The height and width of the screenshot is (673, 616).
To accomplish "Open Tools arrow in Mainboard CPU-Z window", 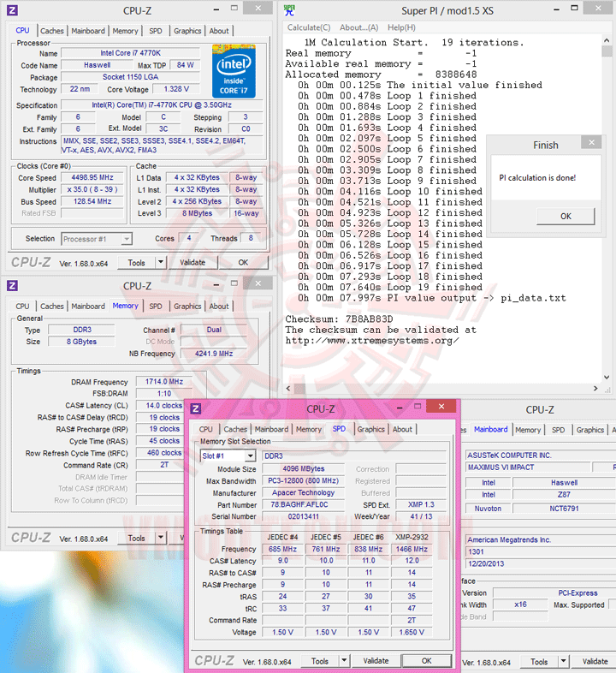I will pyautogui.click(x=563, y=661).
